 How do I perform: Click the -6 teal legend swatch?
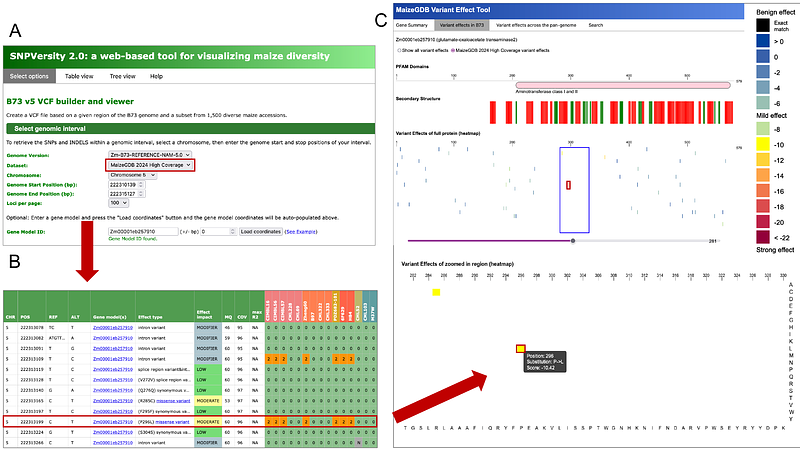(x=763, y=103)
